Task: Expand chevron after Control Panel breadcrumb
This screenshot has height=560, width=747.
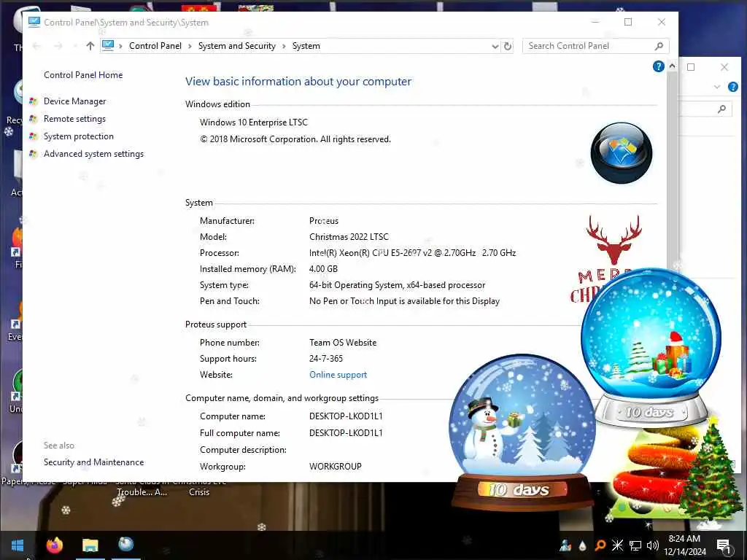Action: pyautogui.click(x=190, y=46)
